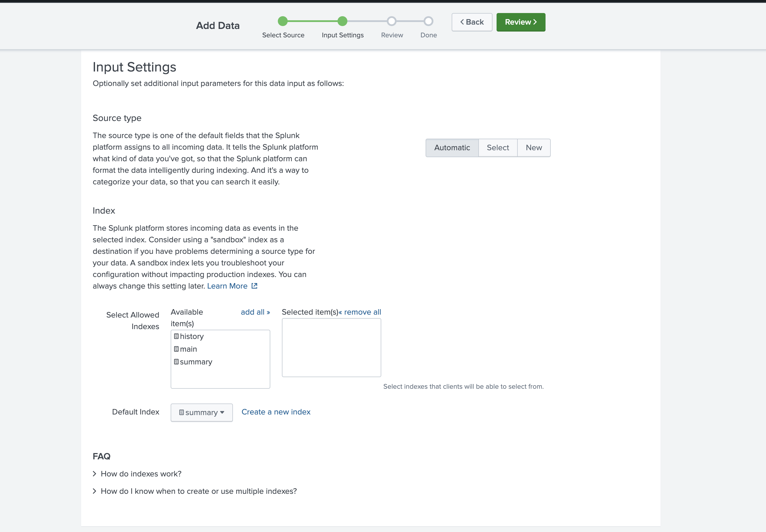Click the Done progress circle
This screenshot has width=766, height=532.
428,21
